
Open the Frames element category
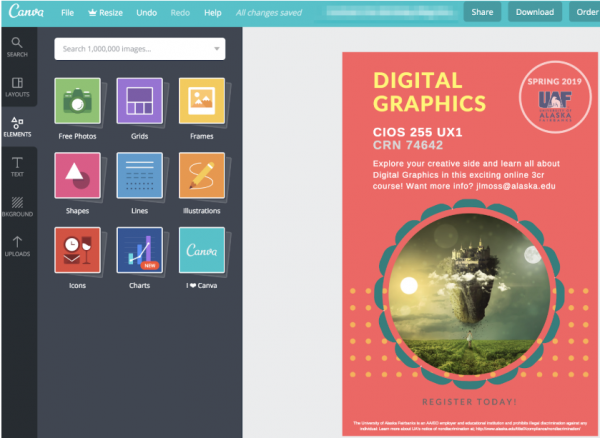point(201,100)
